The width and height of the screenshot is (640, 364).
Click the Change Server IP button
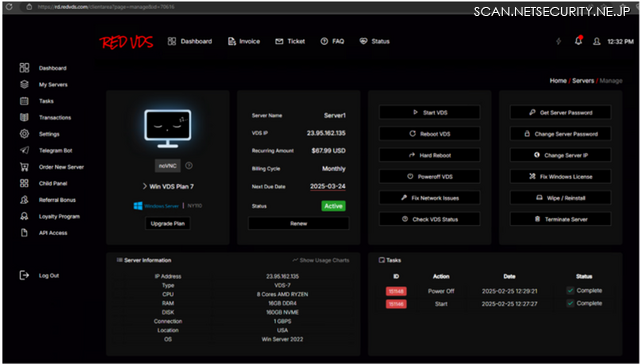click(x=560, y=155)
